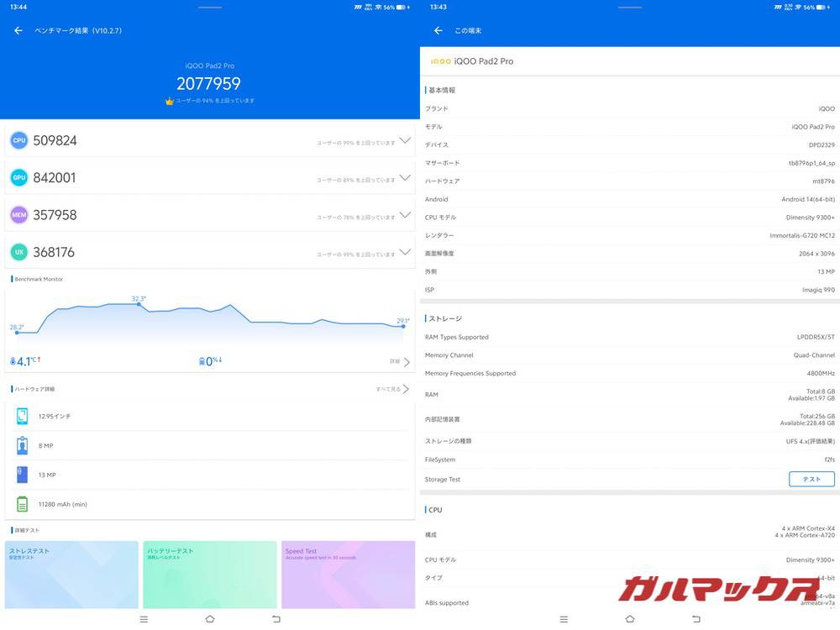840x630 pixels.
Task: Expand the UX score details chevron
Action: point(406,254)
